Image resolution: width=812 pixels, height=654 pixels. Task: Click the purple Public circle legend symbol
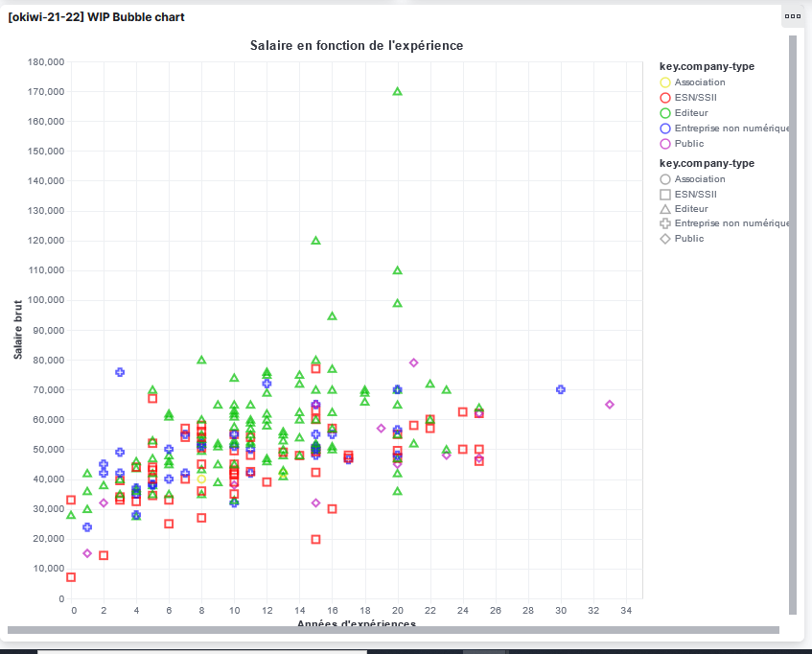coord(665,144)
